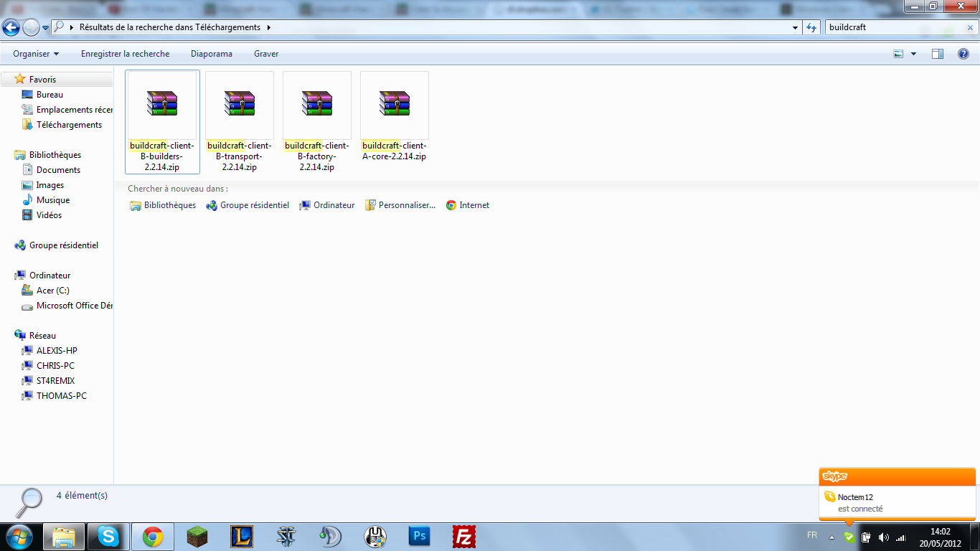Open Bureau in the sidebar
The image size is (980, 551).
[50, 95]
